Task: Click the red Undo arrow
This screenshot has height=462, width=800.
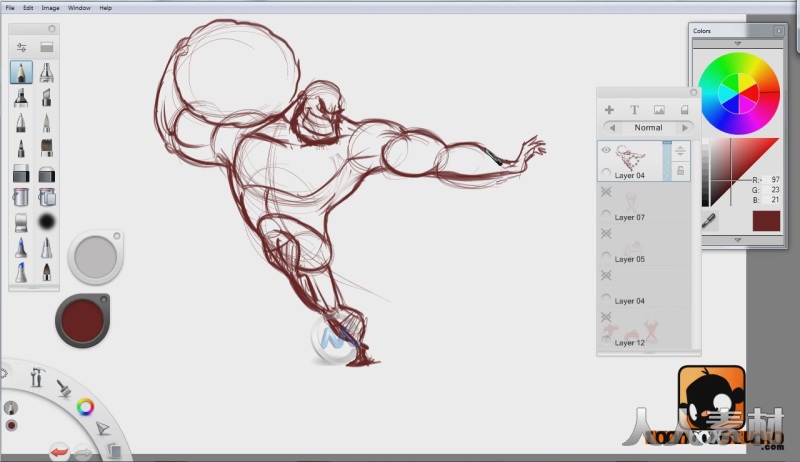Action: click(59, 452)
